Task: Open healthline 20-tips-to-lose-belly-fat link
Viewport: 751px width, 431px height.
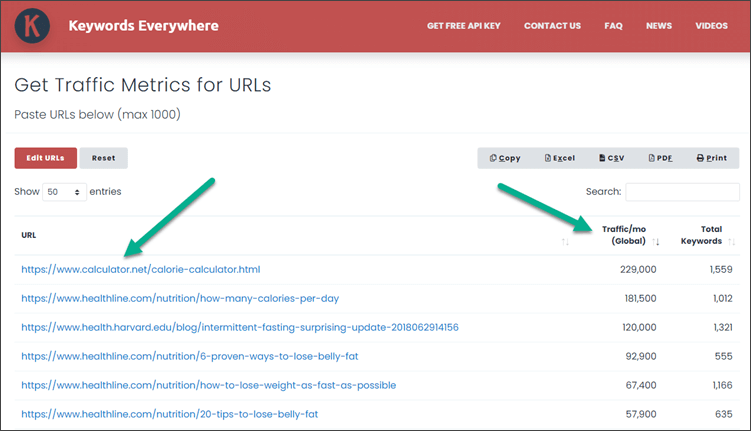Action: coord(170,414)
